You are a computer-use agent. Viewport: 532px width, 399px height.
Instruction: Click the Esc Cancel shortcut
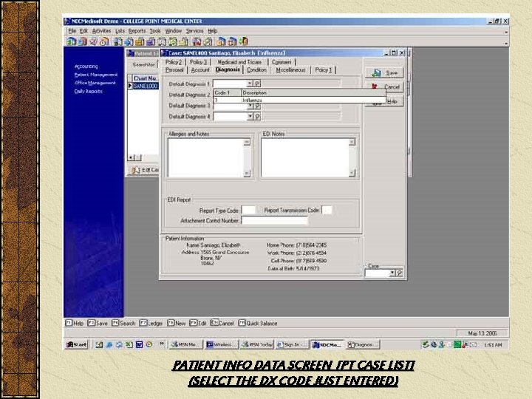pyautogui.click(x=222, y=323)
